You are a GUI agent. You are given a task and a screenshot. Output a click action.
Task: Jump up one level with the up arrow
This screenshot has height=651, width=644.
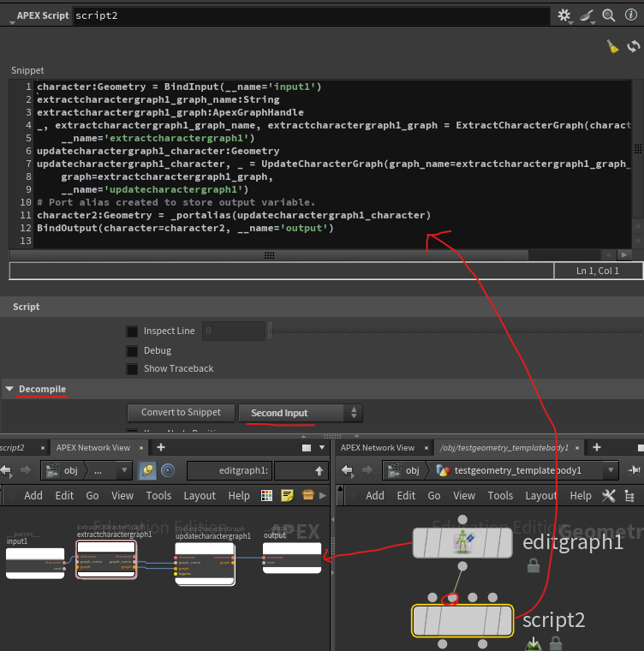(319, 471)
